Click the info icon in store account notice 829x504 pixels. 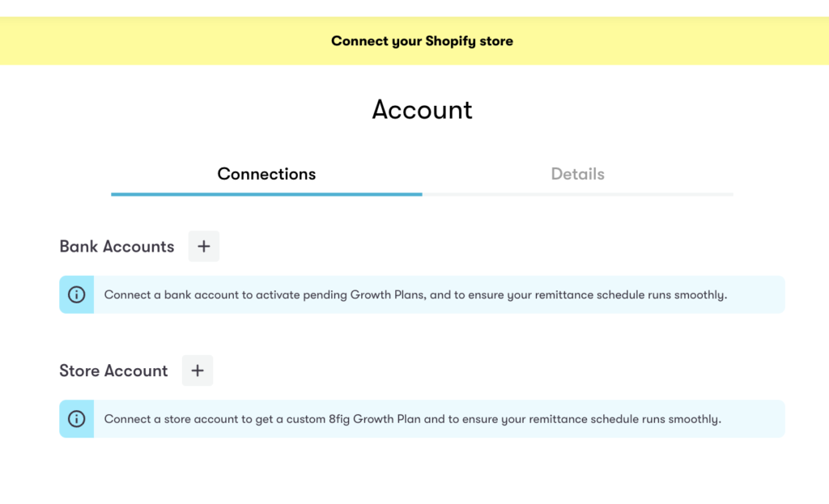click(77, 419)
